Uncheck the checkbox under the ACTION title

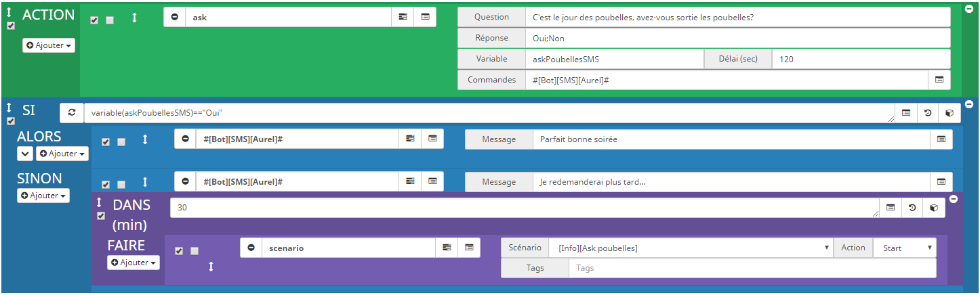[10, 26]
